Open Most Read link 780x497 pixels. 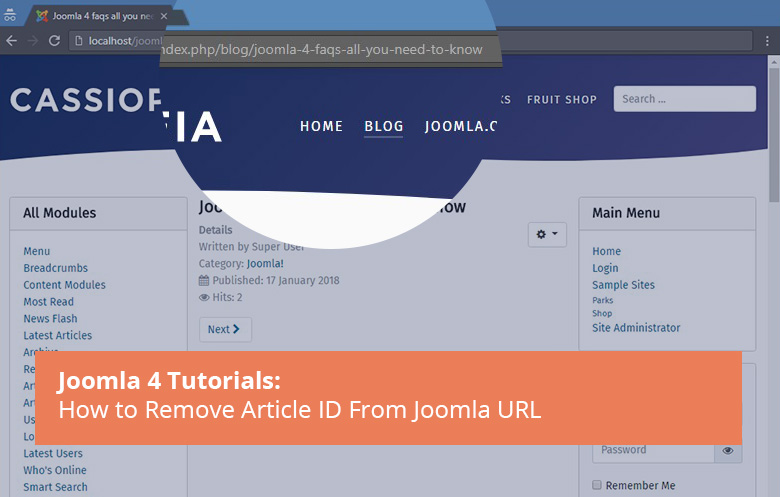[49, 301]
